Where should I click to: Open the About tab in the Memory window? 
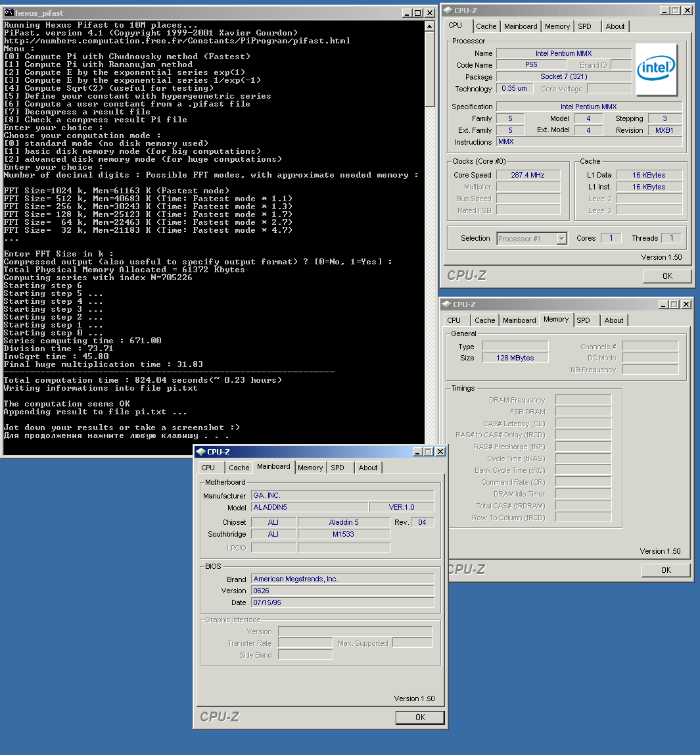pos(613,320)
